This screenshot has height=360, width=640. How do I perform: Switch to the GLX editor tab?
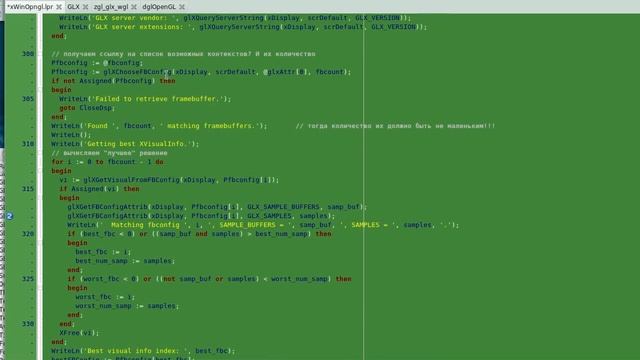[x=73, y=7]
